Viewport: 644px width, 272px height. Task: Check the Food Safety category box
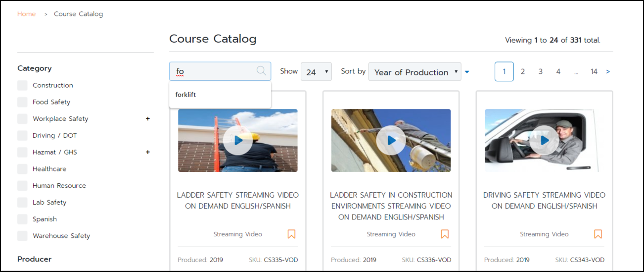[x=22, y=102]
